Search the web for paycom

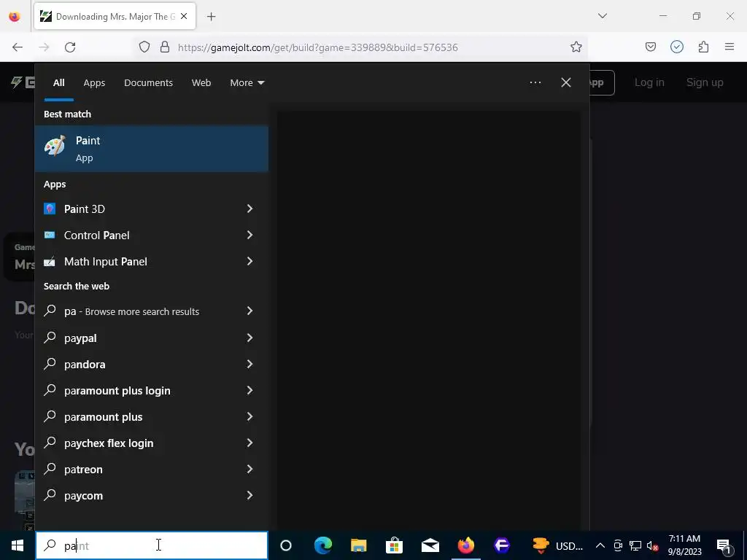click(83, 496)
